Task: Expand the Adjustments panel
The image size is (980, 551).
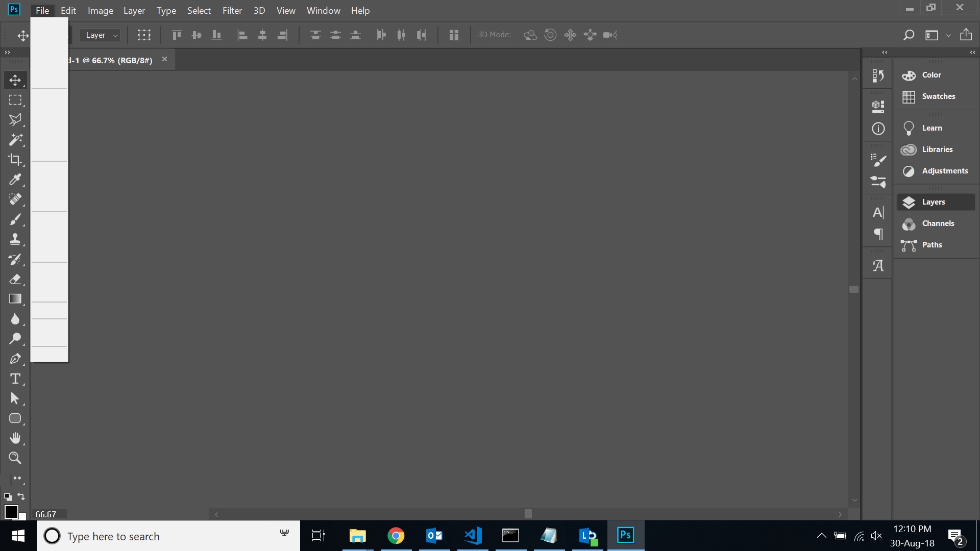Action: 946,170
